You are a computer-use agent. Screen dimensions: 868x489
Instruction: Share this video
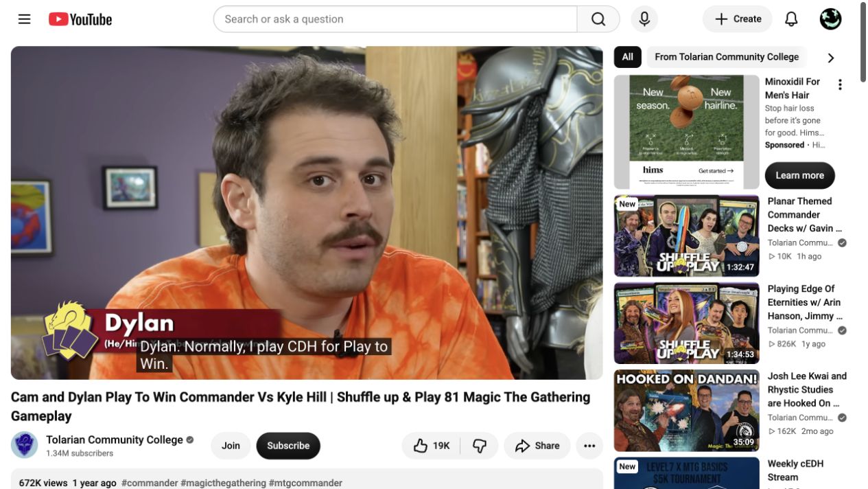click(537, 446)
